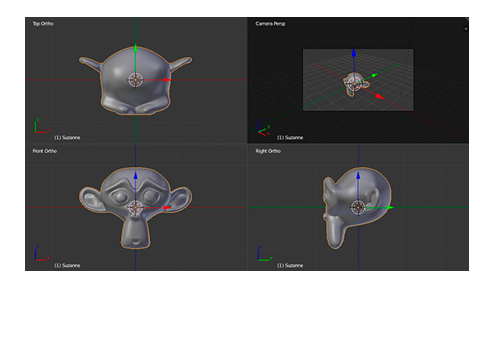
Task: Click the 3D cursor in Right Ortho view
Action: tap(358, 207)
